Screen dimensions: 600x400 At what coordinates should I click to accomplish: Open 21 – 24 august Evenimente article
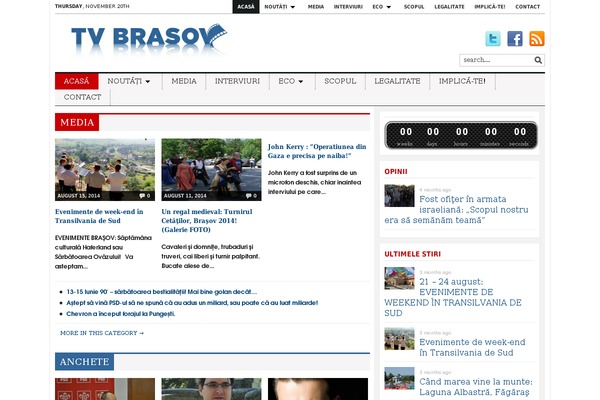453,297
